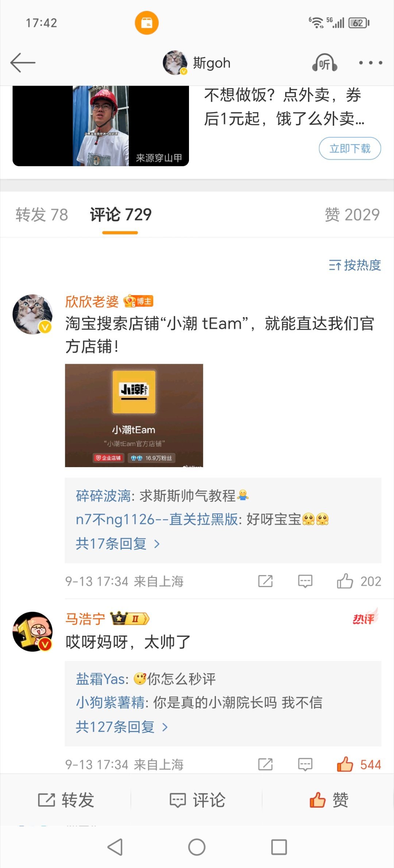Open 按热度 sort order selector
This screenshot has height=868, width=394.
355,265
